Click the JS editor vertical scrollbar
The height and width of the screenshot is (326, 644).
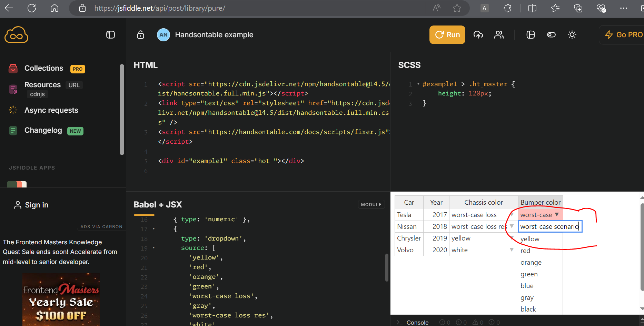(x=386, y=267)
